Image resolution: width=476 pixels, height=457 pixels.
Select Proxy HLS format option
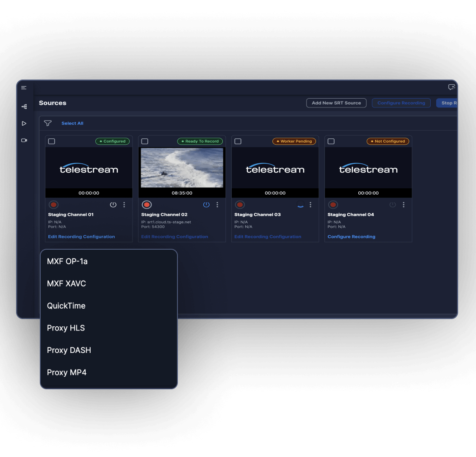66,328
